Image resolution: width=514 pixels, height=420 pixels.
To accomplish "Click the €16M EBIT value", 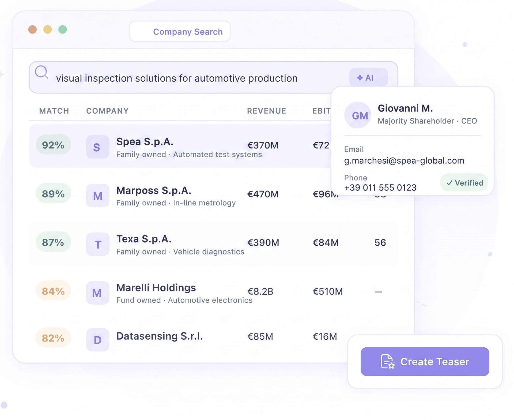I will pyautogui.click(x=325, y=336).
